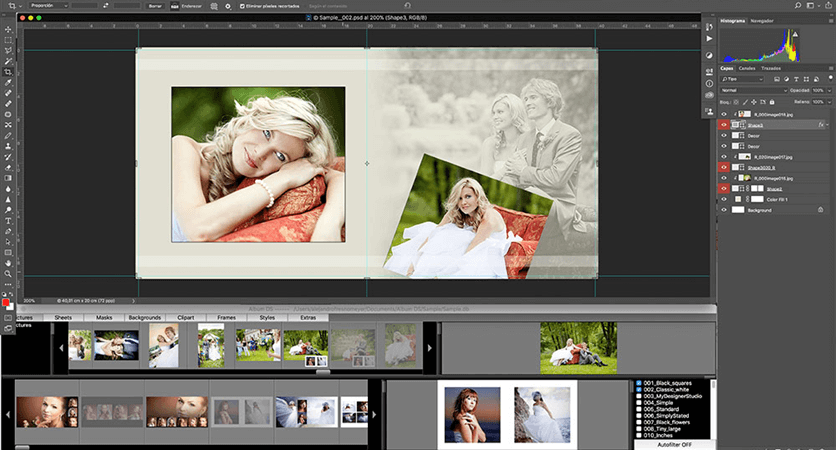Open the layer filter Tipo dropdown

[742, 79]
